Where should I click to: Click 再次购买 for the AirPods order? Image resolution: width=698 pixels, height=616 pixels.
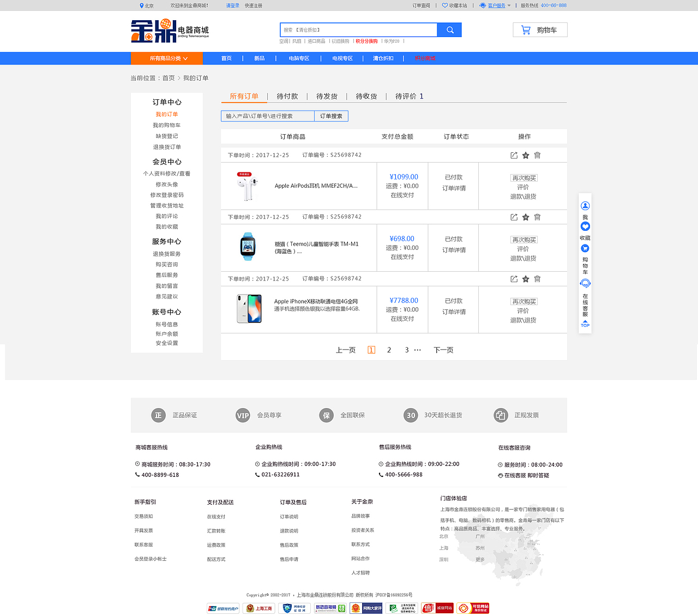523,178
